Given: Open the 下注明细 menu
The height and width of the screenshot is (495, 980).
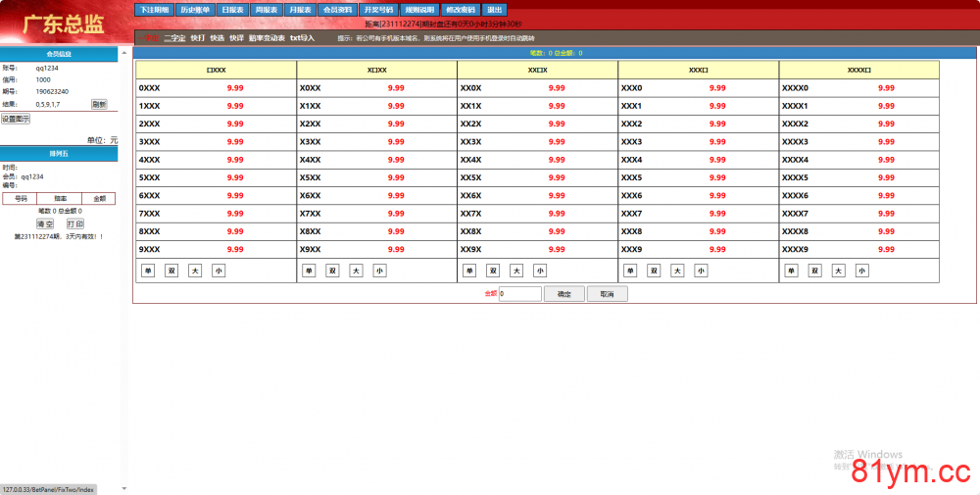Looking at the screenshot, I should [154, 9].
